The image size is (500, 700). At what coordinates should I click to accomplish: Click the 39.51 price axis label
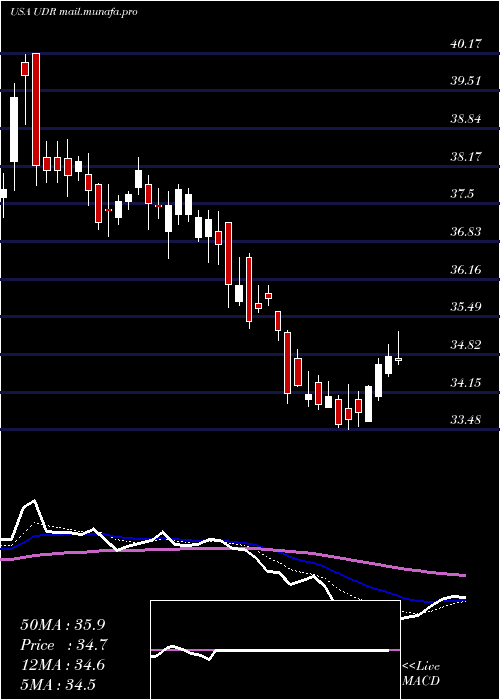[x=465, y=81]
